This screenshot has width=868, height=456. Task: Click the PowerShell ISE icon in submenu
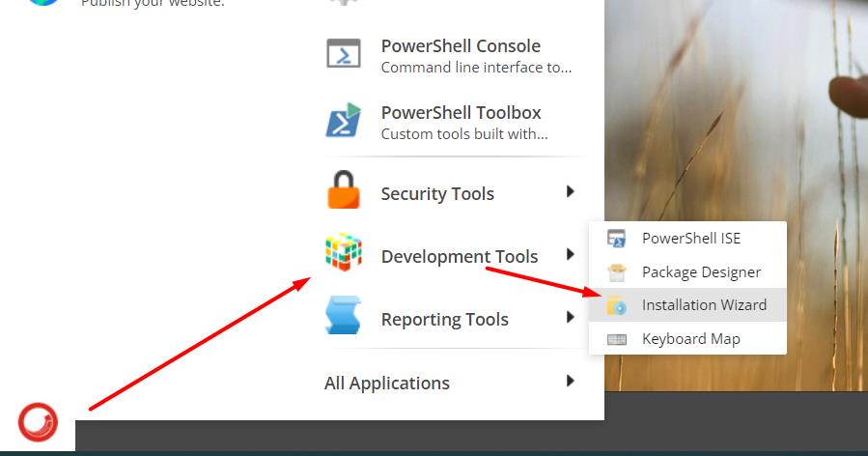tap(616, 239)
